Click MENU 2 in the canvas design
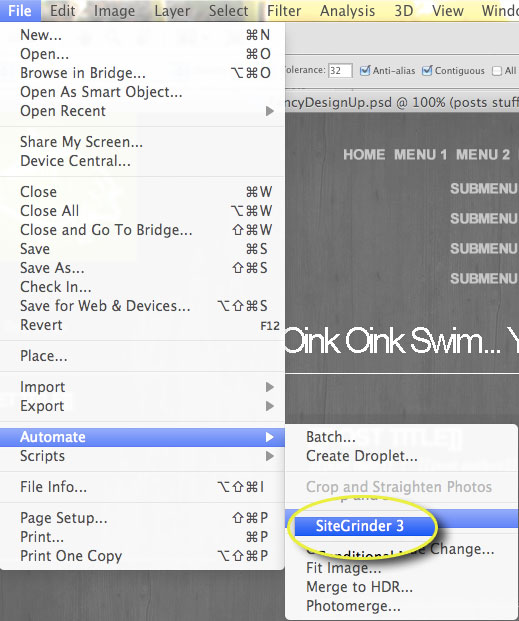This screenshot has width=519, height=621. tap(483, 154)
